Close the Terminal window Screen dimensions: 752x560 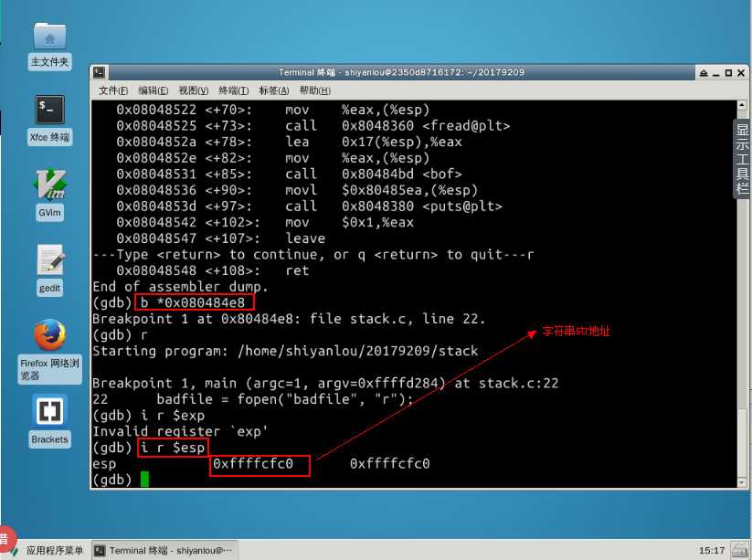tap(741, 73)
